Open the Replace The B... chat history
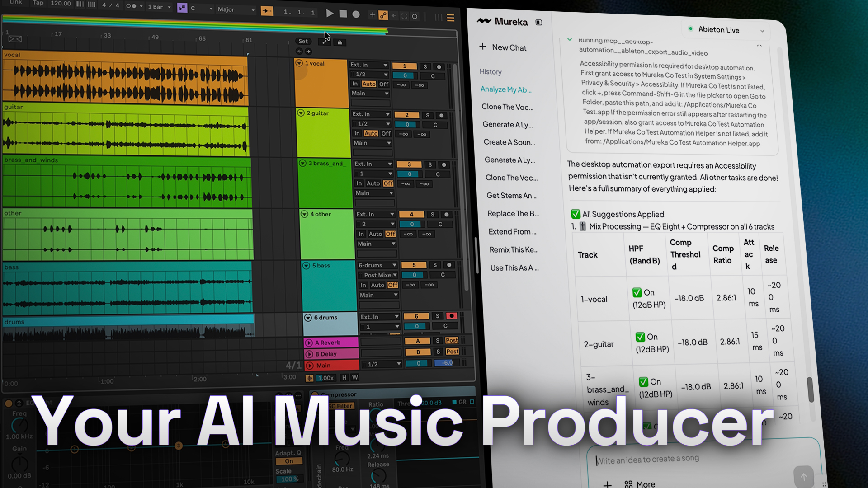The width and height of the screenshot is (868, 488). (x=513, y=214)
